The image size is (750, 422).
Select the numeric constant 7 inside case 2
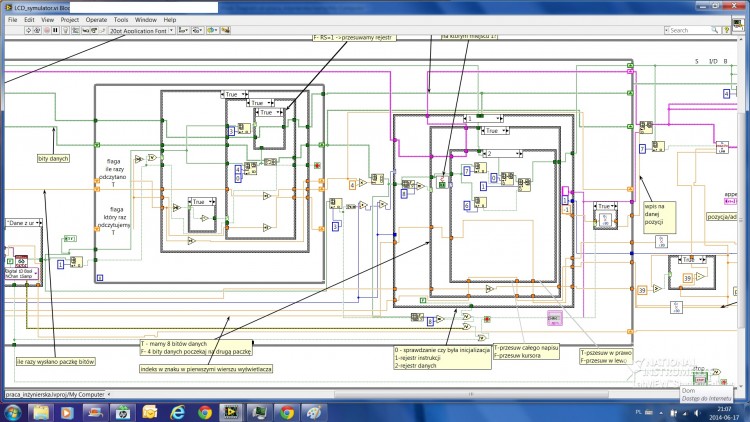[467, 171]
